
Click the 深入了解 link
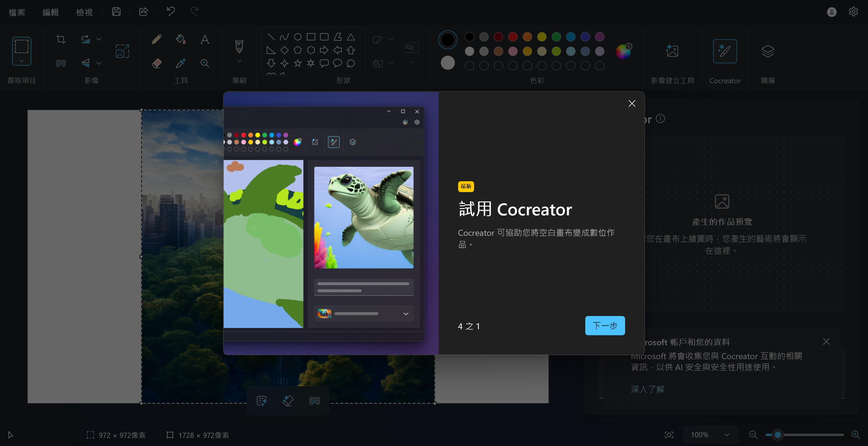tap(647, 389)
